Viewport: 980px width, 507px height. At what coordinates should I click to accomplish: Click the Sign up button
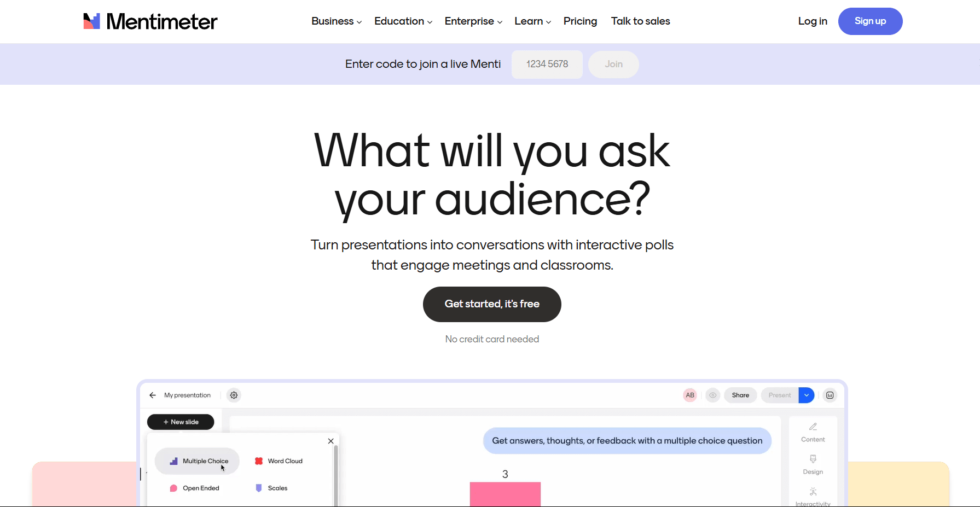coord(870,21)
